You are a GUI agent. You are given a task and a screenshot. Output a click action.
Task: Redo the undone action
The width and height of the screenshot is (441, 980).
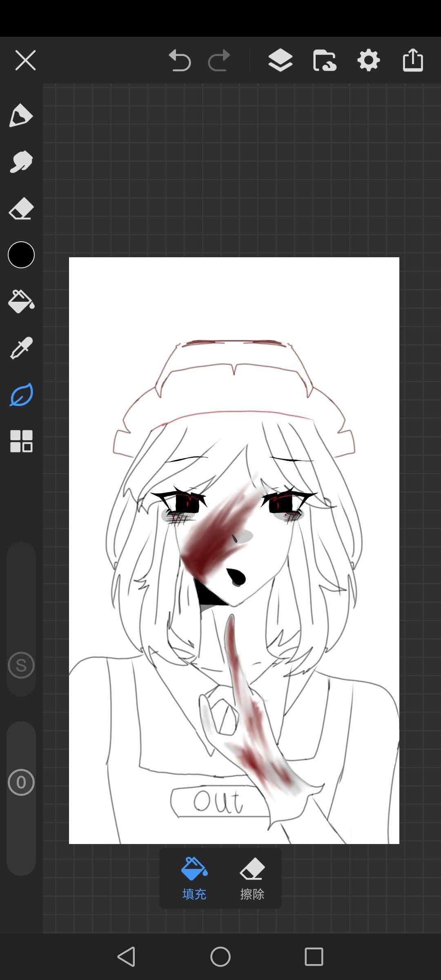click(219, 60)
